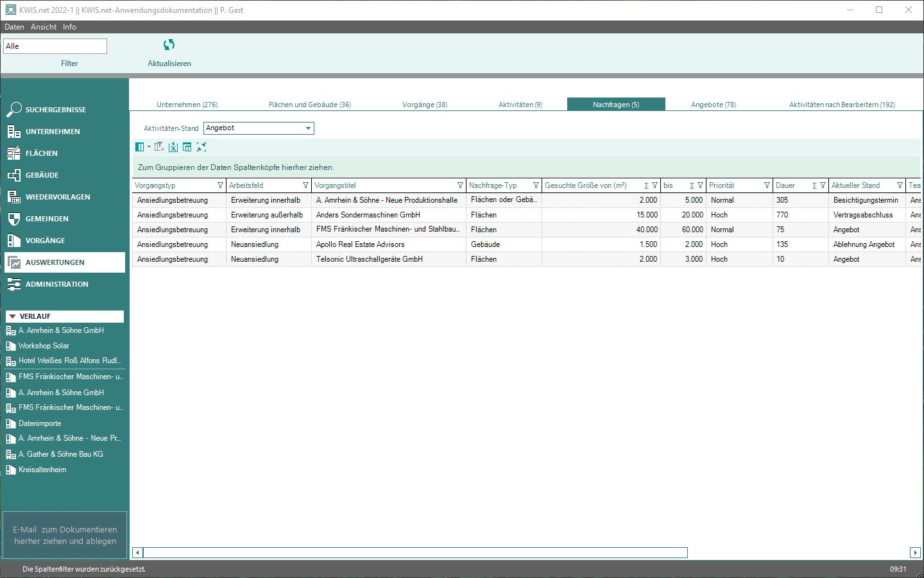The height and width of the screenshot is (578, 924).
Task: Click the Excel export toolbar icon
Action: (173, 147)
